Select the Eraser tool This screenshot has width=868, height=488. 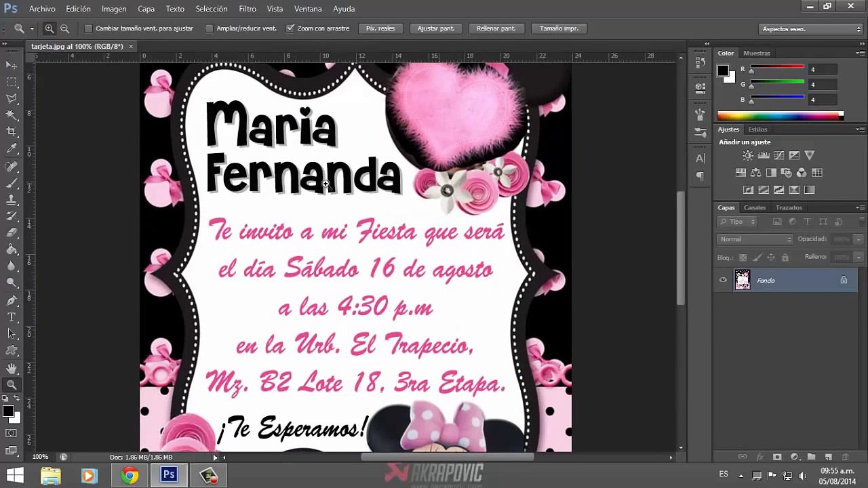[x=12, y=233]
